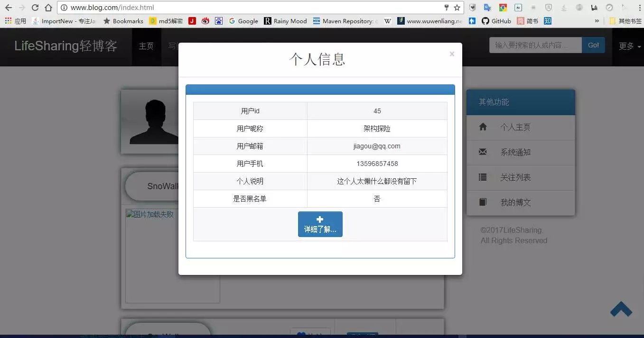Open the 更多 dropdown menu
The width and height of the screenshot is (644, 338).
[x=630, y=46]
